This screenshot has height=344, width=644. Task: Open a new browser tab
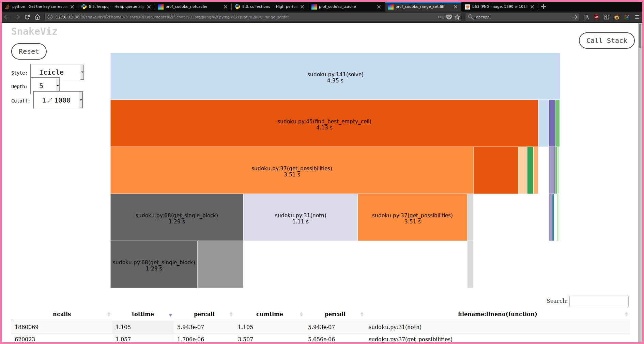543,6
